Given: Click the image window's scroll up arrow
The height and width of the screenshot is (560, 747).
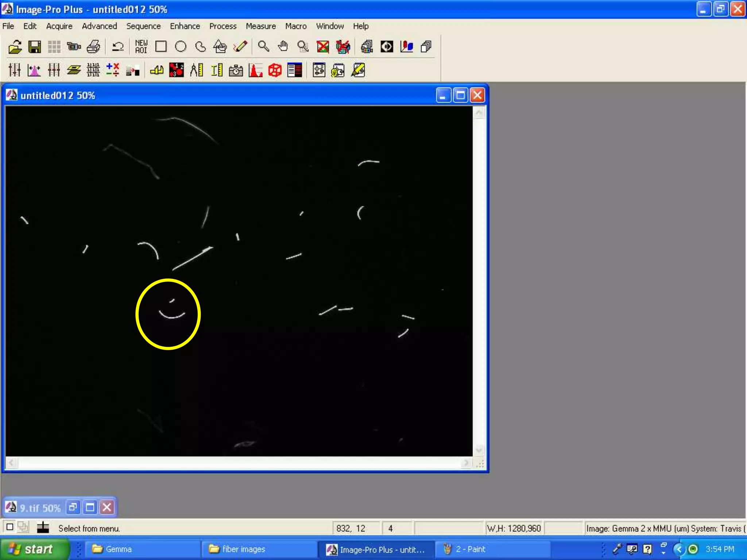Looking at the screenshot, I should [x=479, y=113].
